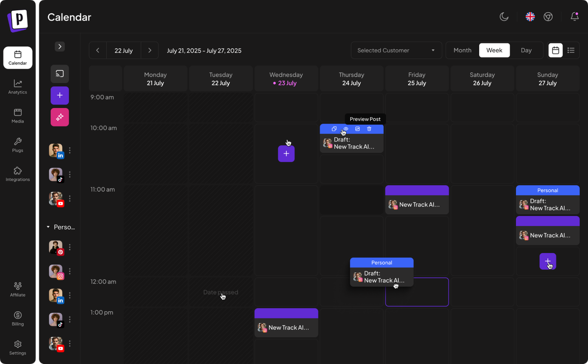The image size is (588, 364).
Task: Preview the draft post with the eye icon
Action: (346, 129)
